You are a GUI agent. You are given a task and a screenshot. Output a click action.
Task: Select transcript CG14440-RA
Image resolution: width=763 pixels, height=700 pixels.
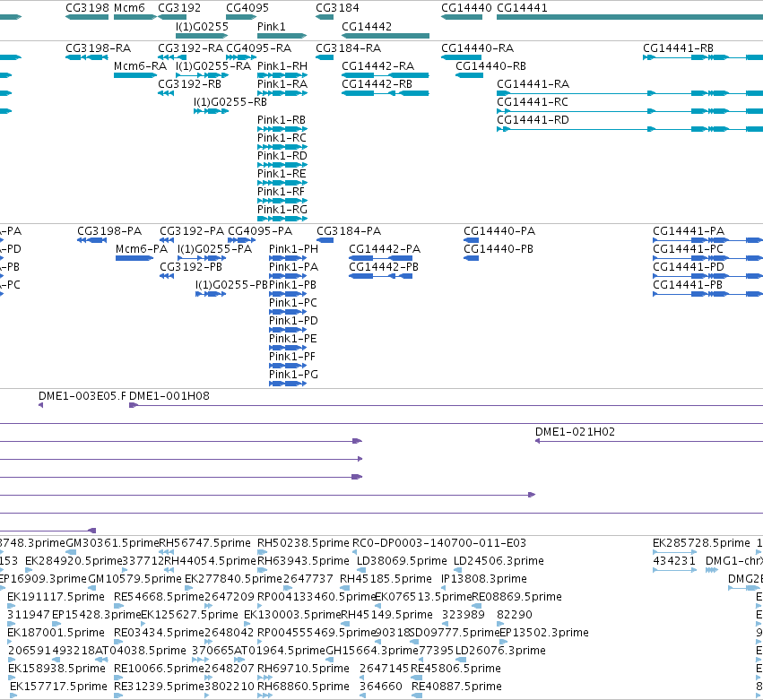477,48
